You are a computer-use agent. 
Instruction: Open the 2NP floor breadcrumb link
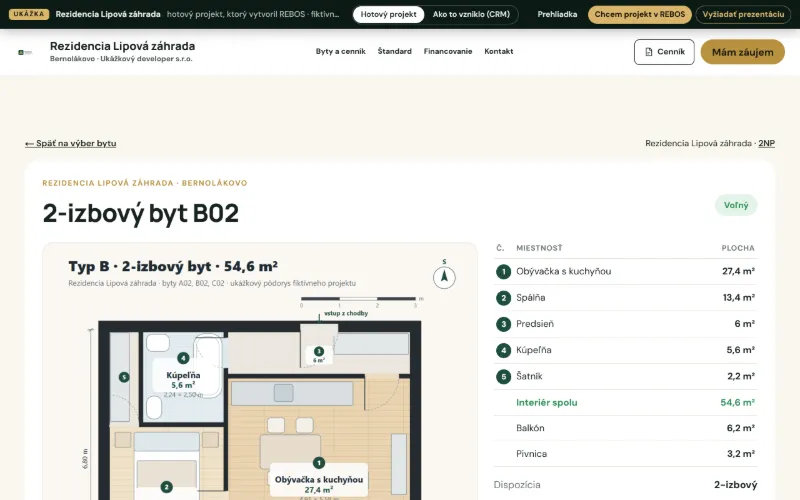[x=766, y=143]
